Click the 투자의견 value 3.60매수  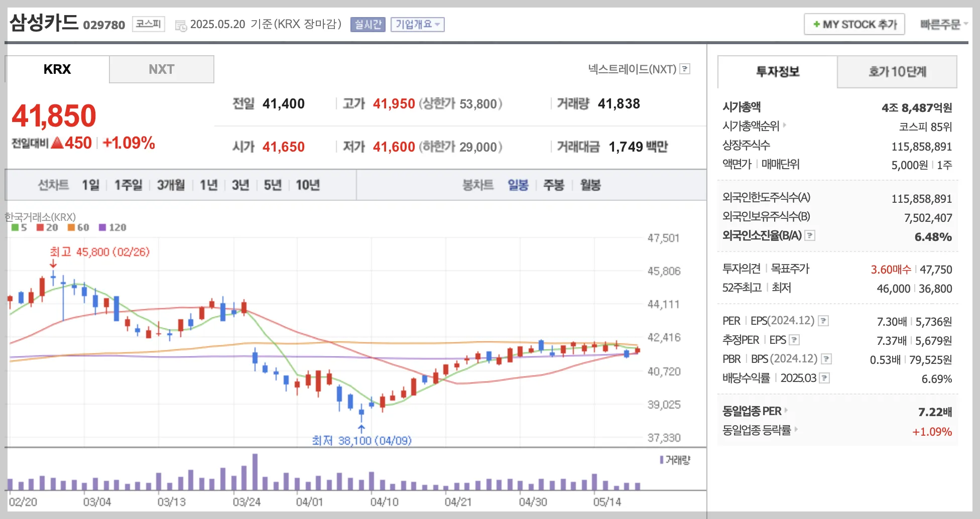click(891, 270)
